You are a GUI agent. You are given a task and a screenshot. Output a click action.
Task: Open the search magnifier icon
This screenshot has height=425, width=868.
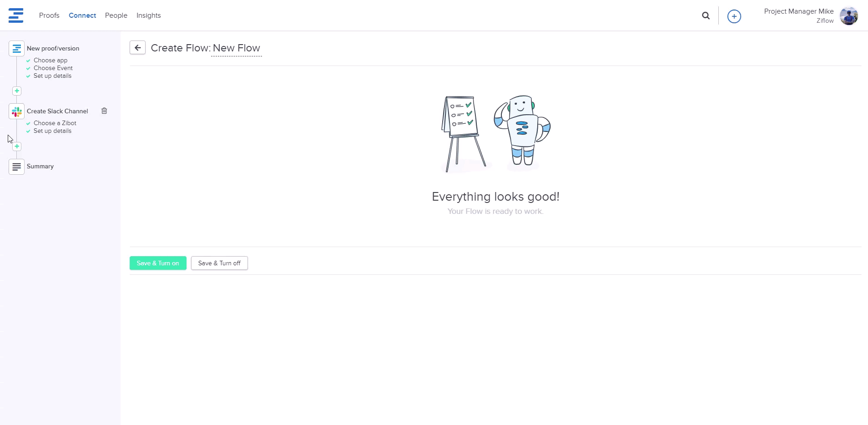point(706,16)
